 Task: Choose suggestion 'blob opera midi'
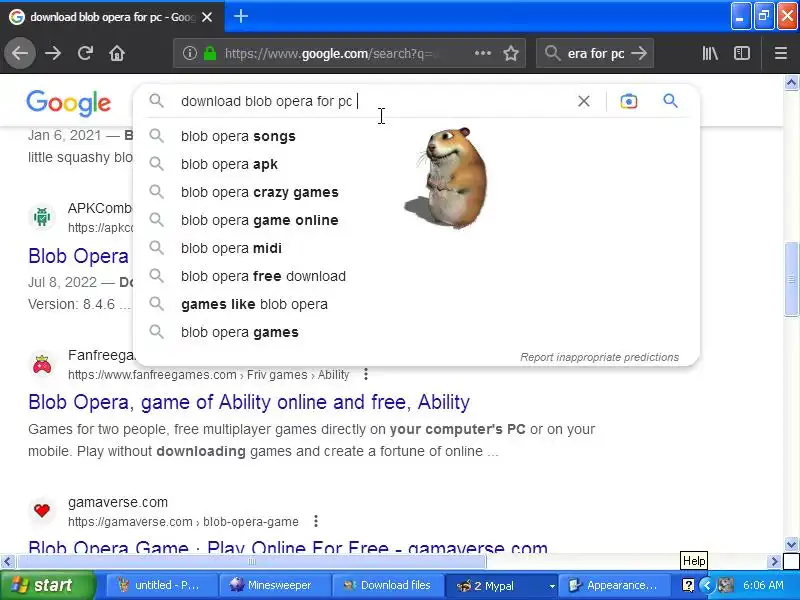tap(416, 248)
